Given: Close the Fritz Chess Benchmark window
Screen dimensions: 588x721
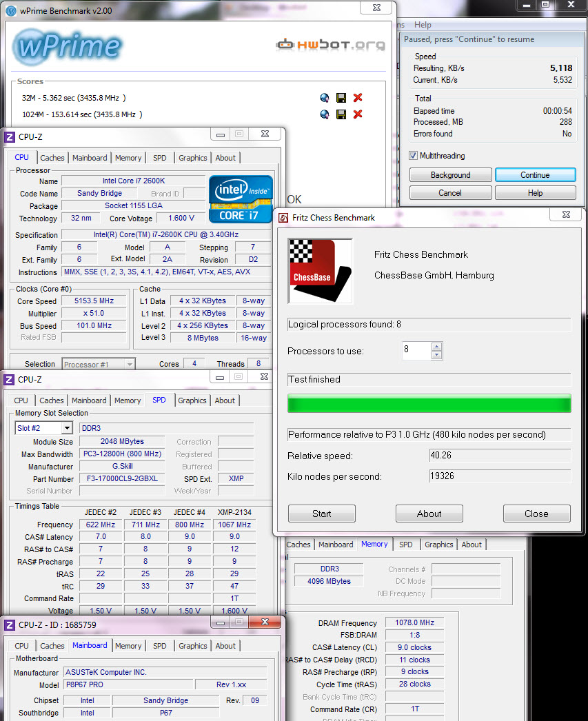Looking at the screenshot, I should pyautogui.click(x=567, y=214).
